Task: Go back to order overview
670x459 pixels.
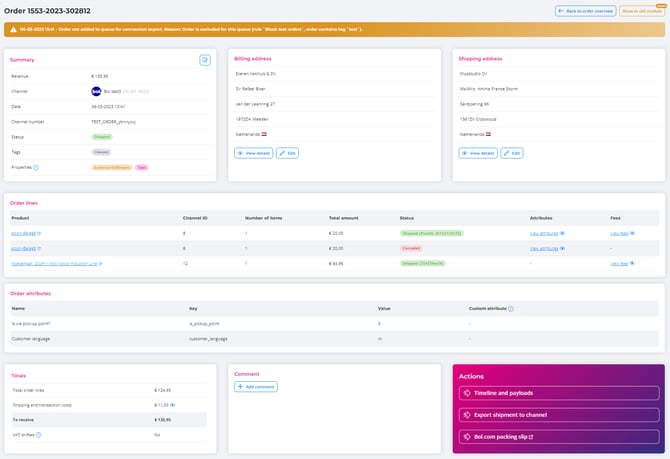Action: (x=585, y=11)
